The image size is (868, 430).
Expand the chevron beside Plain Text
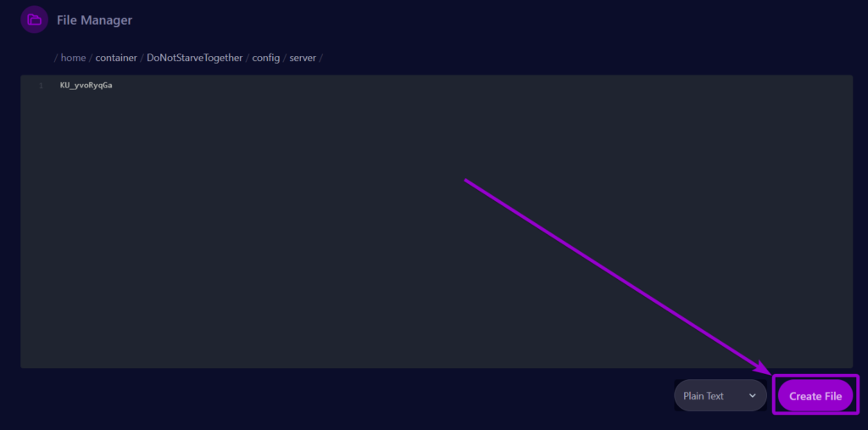[752, 396]
